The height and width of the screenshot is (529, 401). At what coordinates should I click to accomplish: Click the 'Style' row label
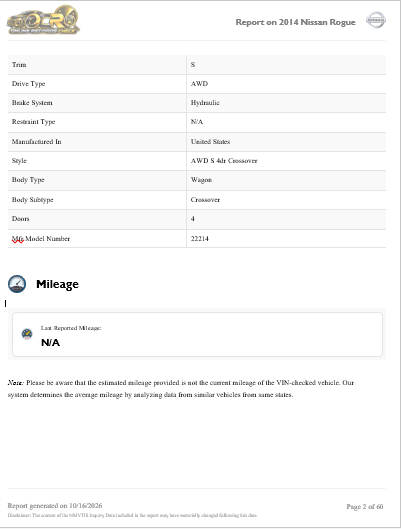point(19,161)
